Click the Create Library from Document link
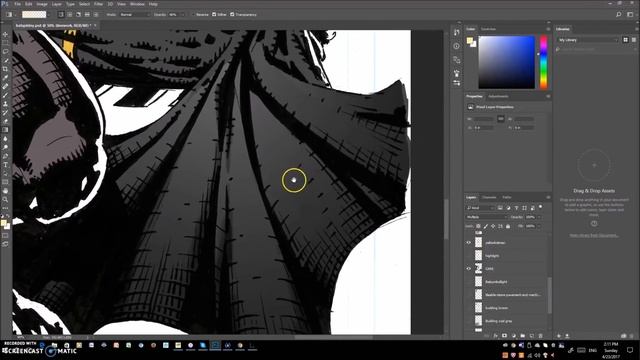 tap(594, 236)
